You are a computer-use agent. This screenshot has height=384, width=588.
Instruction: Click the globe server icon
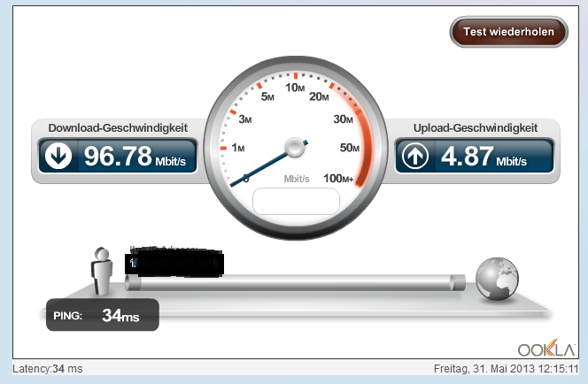pyautogui.click(x=497, y=279)
